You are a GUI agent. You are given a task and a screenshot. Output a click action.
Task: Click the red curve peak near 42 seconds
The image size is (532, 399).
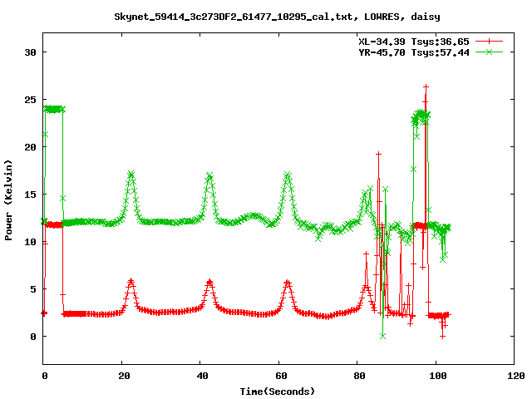click(x=209, y=281)
